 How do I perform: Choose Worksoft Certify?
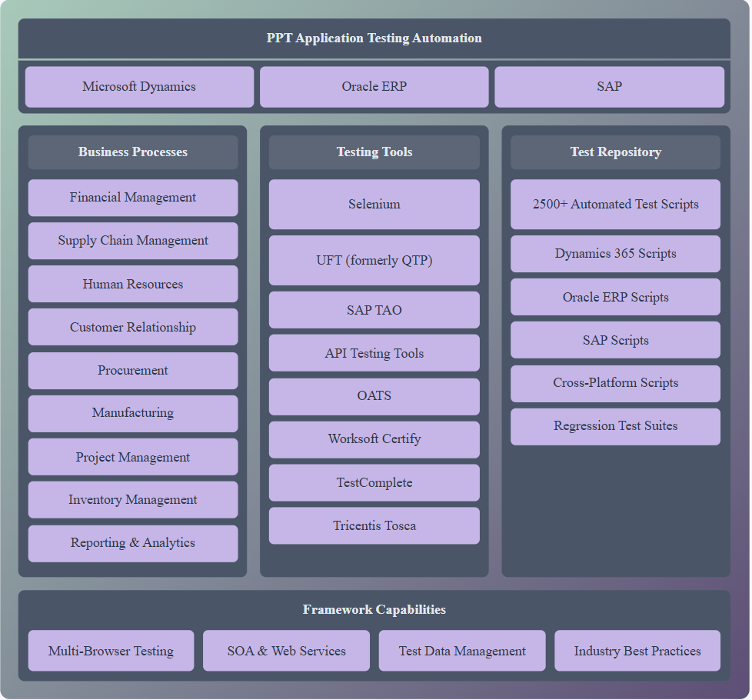click(374, 439)
